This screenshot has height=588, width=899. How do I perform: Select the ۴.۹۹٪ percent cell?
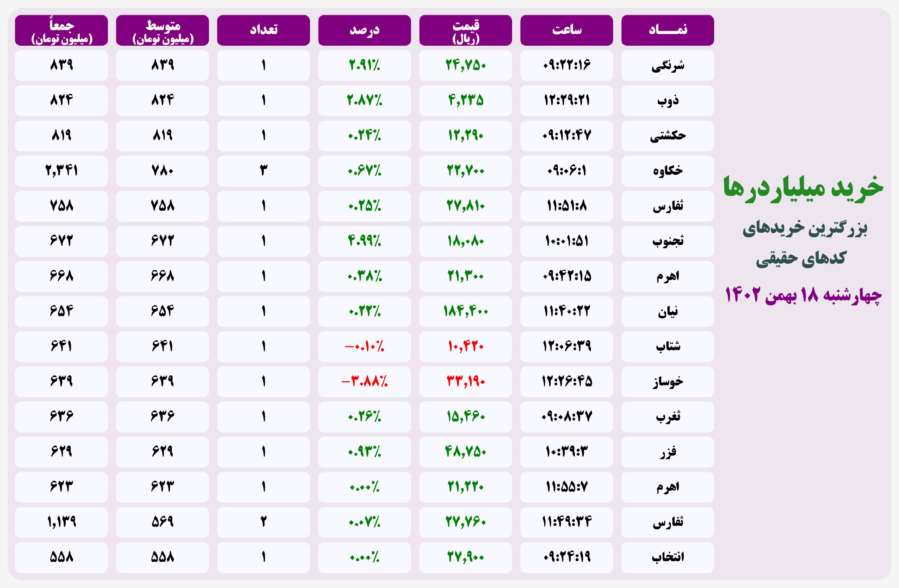tap(364, 241)
